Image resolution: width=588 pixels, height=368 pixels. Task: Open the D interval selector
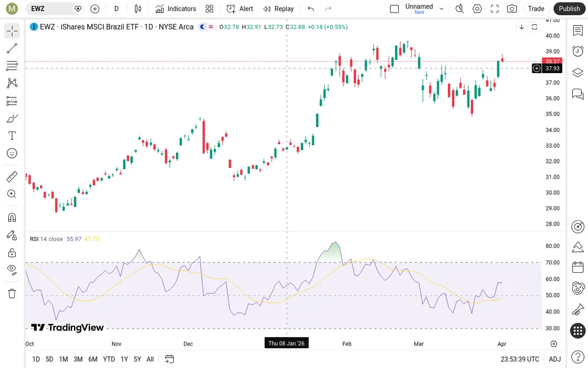[x=116, y=9]
